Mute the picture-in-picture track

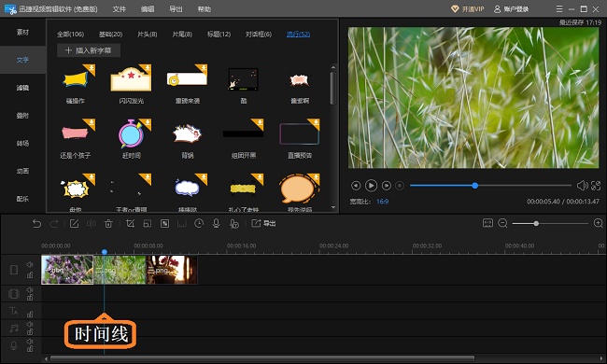(30, 289)
